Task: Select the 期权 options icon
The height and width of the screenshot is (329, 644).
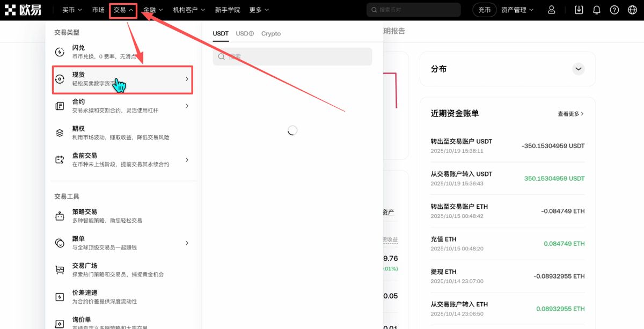Action: click(x=61, y=132)
